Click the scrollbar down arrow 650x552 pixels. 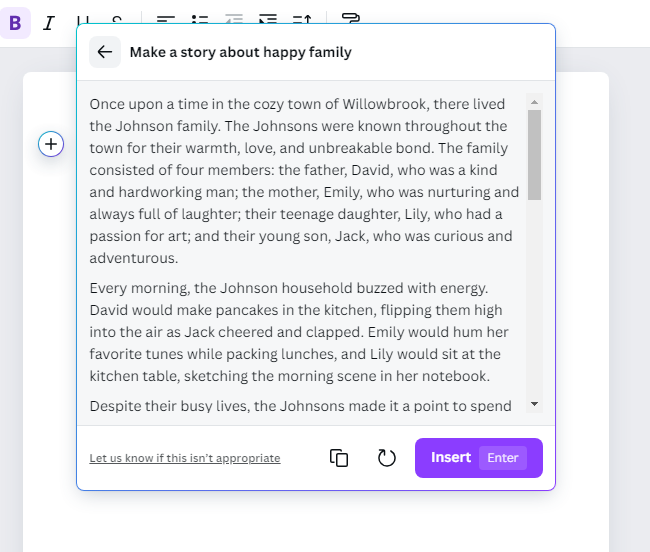click(x=534, y=403)
